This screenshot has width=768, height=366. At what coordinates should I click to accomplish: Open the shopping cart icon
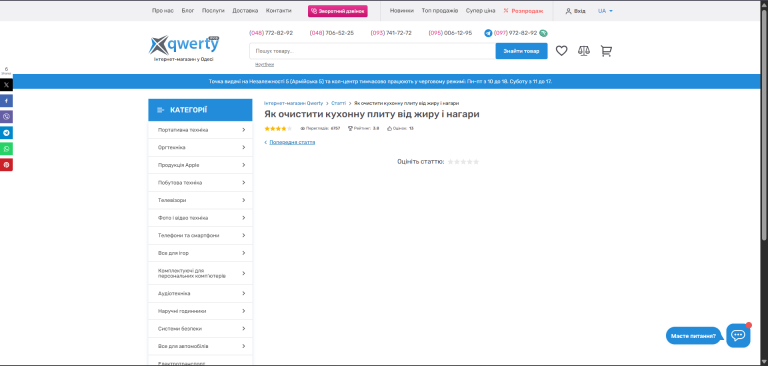click(606, 51)
